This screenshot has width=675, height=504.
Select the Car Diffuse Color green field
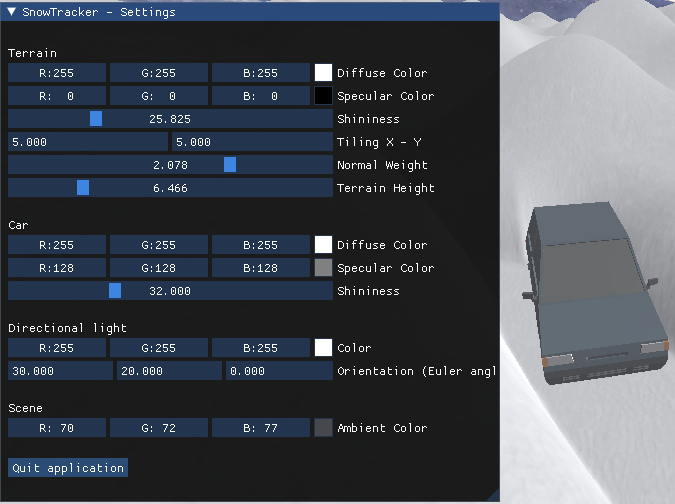click(x=159, y=245)
